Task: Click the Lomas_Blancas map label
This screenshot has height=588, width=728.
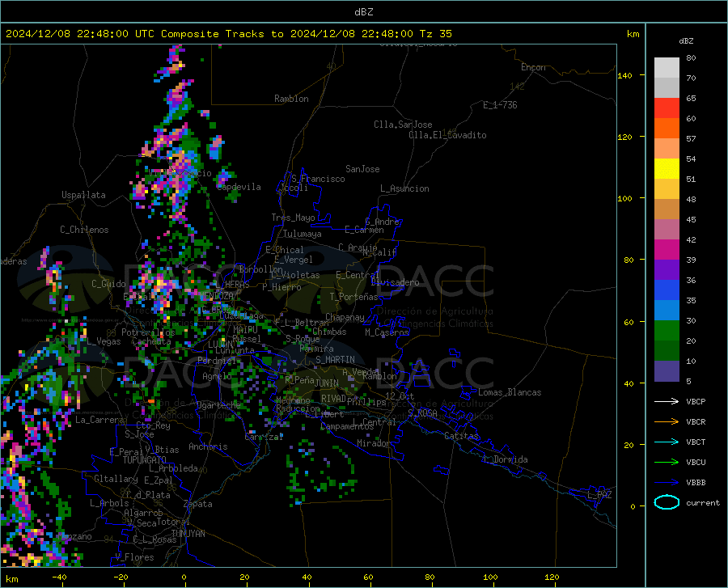Action: tap(510, 392)
